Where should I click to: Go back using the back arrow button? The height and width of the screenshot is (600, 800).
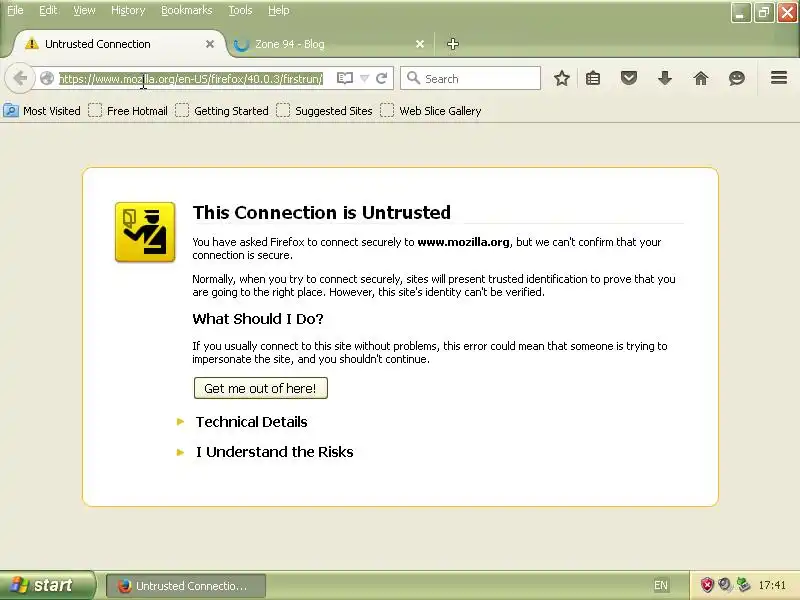(x=19, y=79)
